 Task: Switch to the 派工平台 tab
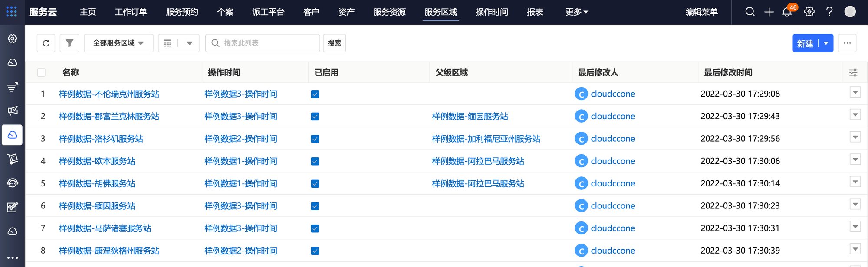(x=268, y=12)
